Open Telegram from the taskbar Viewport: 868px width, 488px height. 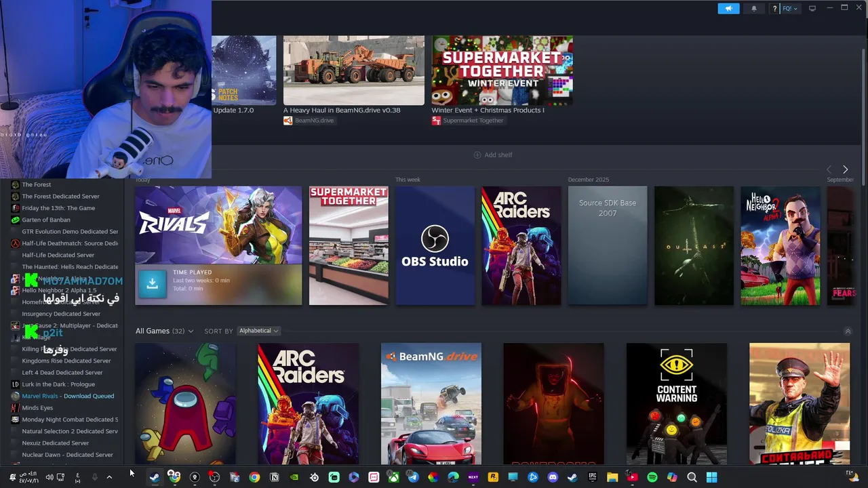pyautogui.click(x=413, y=477)
